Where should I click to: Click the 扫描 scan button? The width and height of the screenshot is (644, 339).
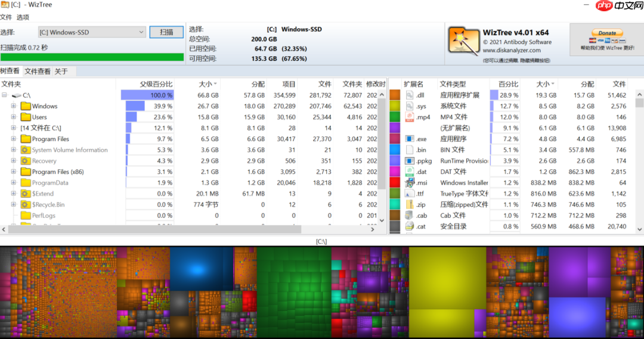166,32
